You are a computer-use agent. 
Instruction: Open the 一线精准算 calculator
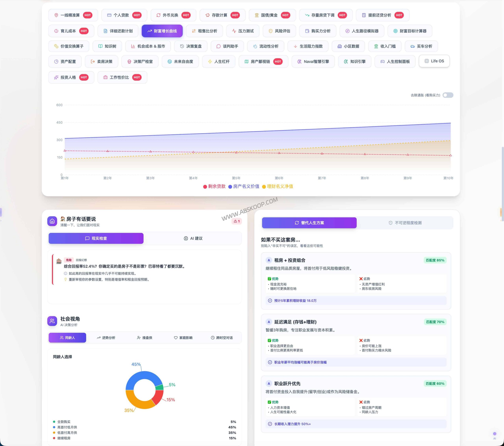[73, 15]
